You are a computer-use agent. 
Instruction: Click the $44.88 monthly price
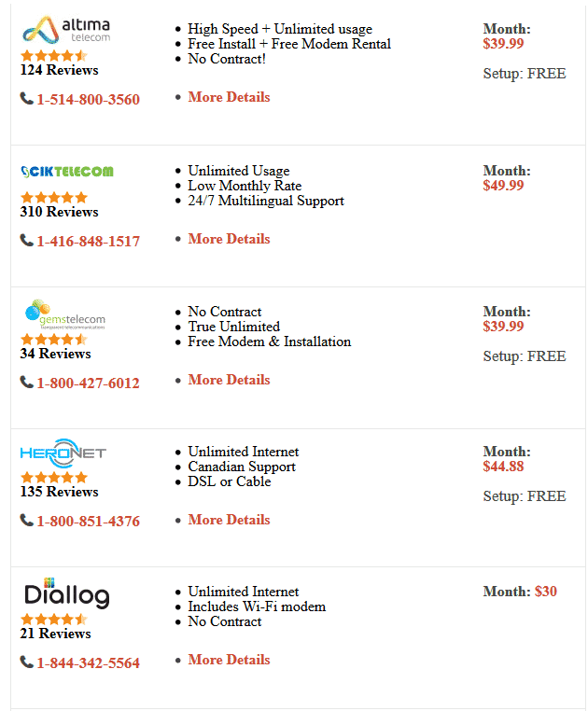pyautogui.click(x=503, y=467)
